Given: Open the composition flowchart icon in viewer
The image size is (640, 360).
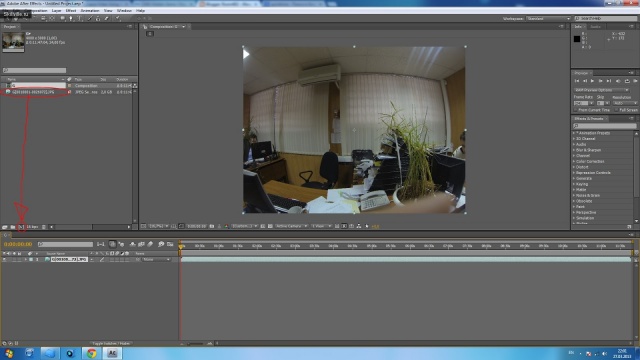Looking at the screenshot, I should click(359, 226).
